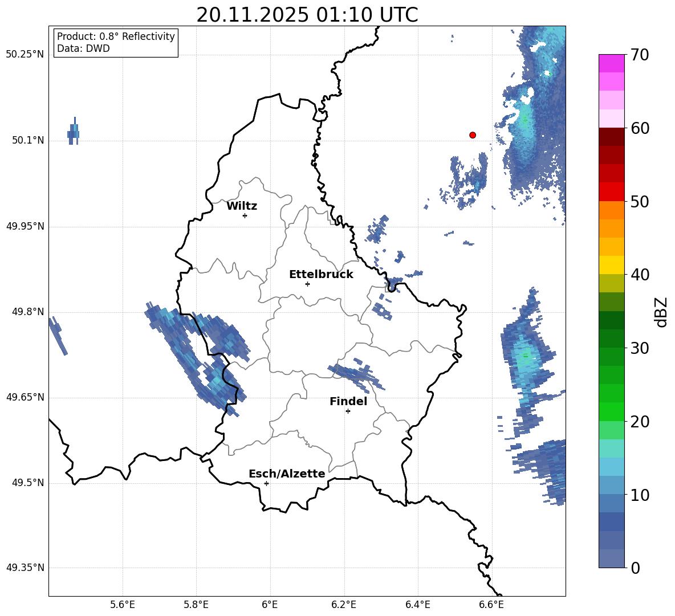Click the Esch/Alzette city label
The image size is (675, 616).
(x=287, y=474)
